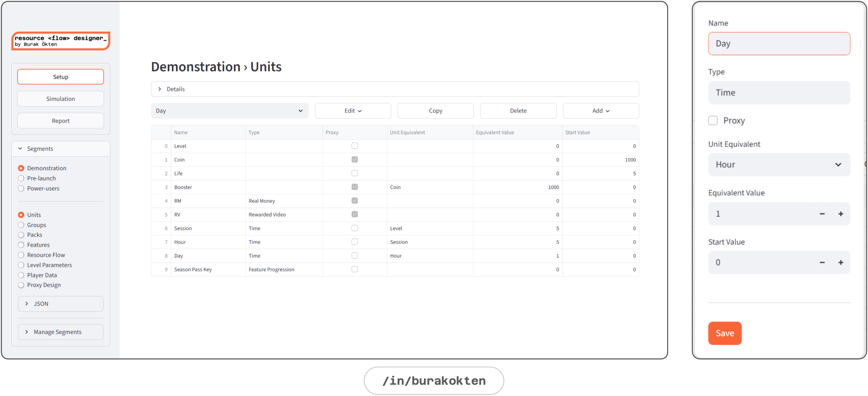Increase Equivalent Value with plus icon

pos(840,214)
